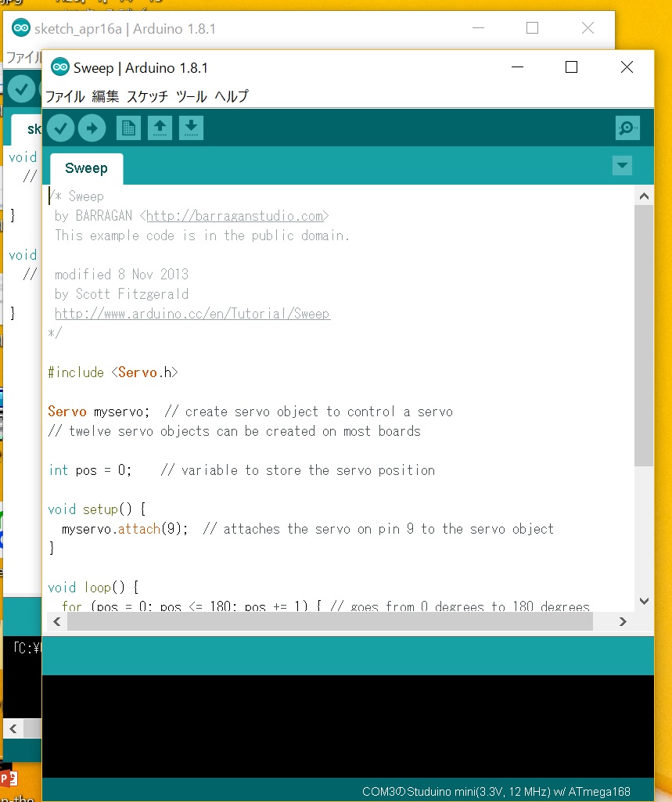Click the barraganstudio.com link in code
Screen dimensions: 672x802
(x=235, y=216)
